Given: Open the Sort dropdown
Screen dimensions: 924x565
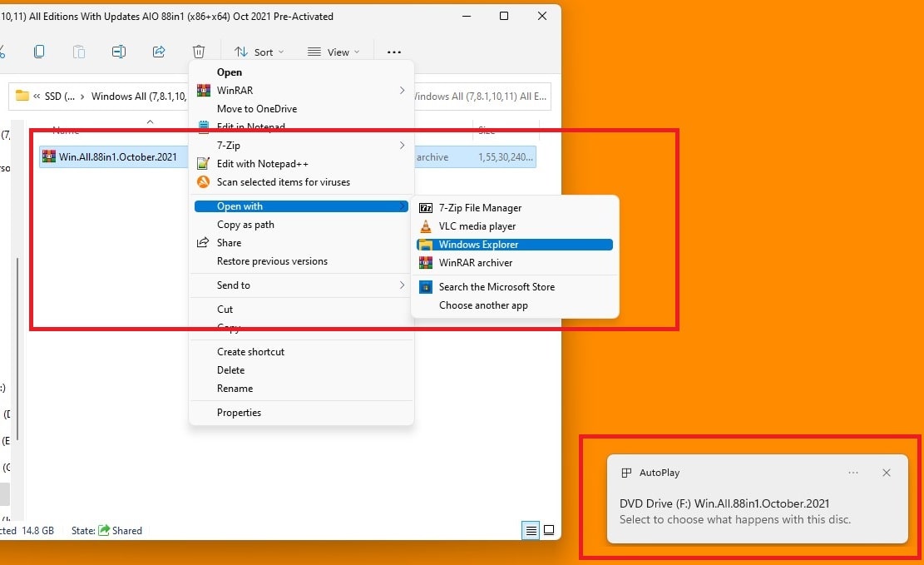Looking at the screenshot, I should [260, 51].
